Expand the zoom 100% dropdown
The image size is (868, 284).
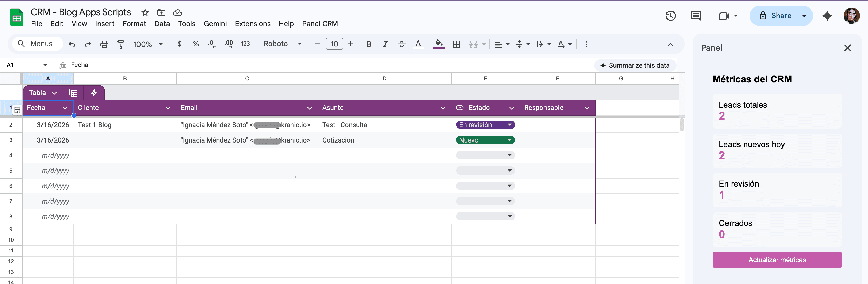pos(148,44)
